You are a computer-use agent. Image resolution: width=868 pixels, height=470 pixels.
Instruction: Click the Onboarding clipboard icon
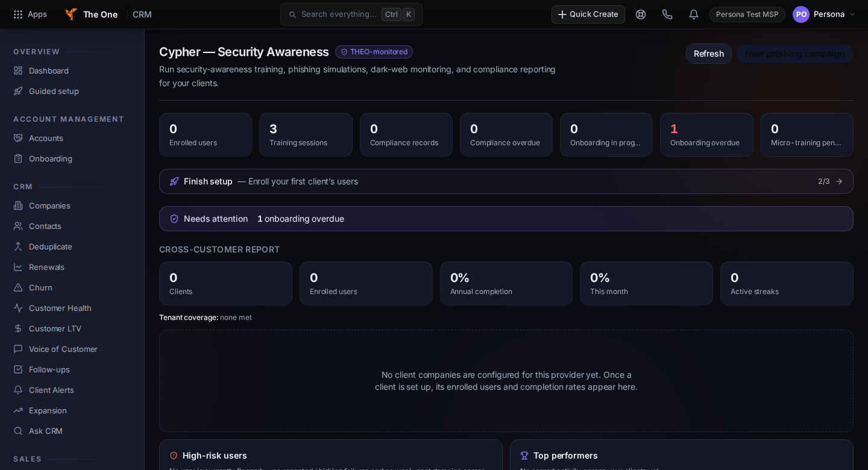point(18,158)
